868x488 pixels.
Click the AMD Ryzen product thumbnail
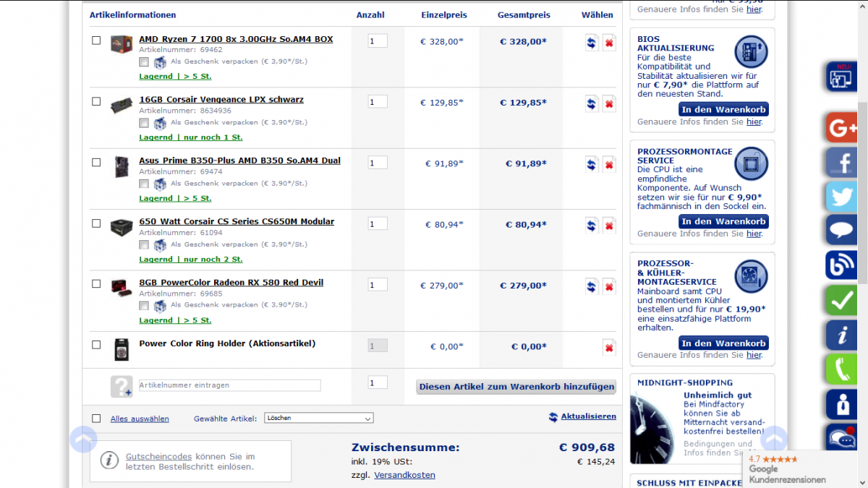click(121, 43)
